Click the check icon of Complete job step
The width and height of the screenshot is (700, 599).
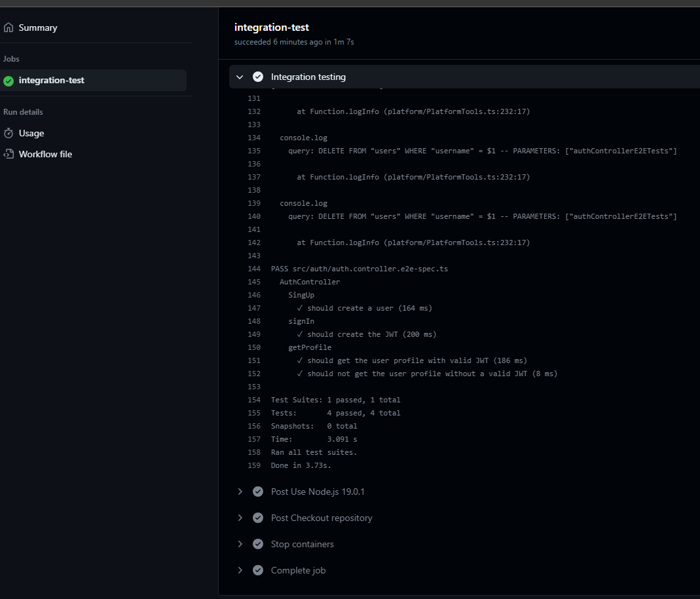(x=258, y=570)
